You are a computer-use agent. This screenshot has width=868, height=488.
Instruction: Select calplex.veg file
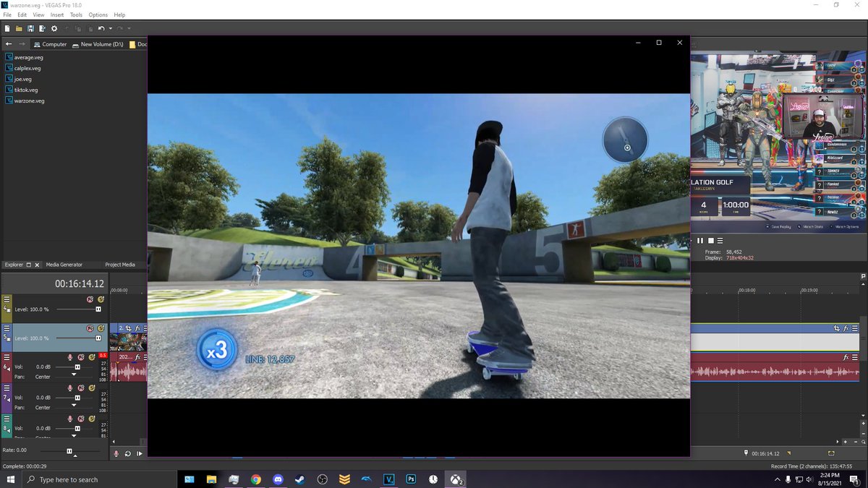23,68
